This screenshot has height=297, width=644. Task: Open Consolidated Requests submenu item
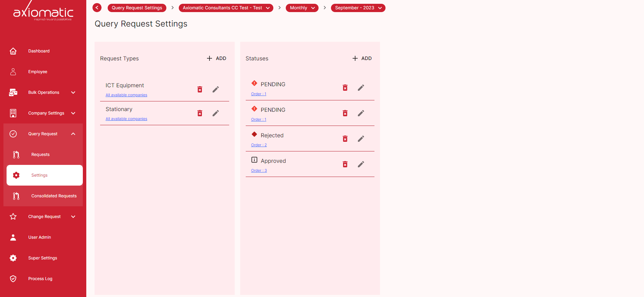click(x=45, y=196)
